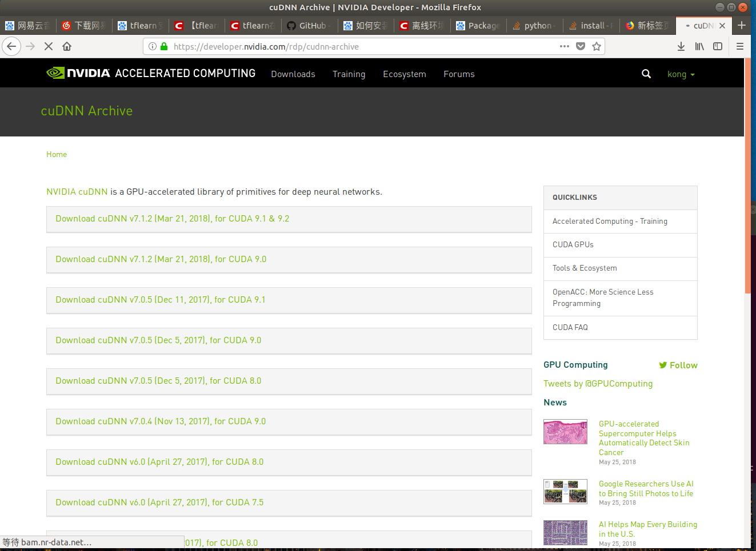Open the kong account dropdown
756x551 pixels.
coord(681,74)
